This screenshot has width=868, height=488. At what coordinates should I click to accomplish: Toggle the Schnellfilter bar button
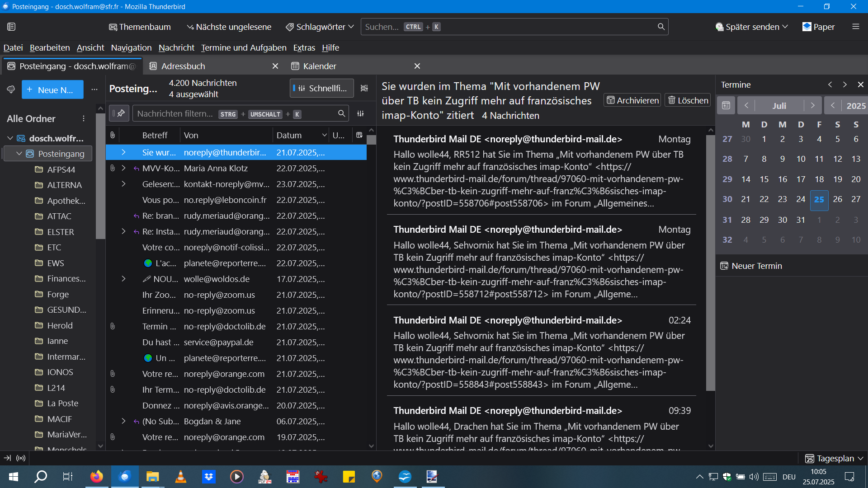coord(321,89)
